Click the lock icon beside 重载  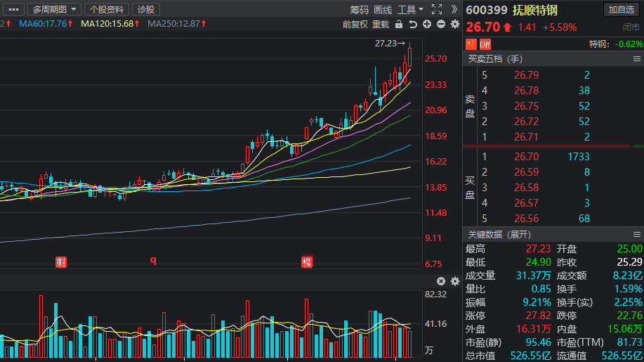399,24
